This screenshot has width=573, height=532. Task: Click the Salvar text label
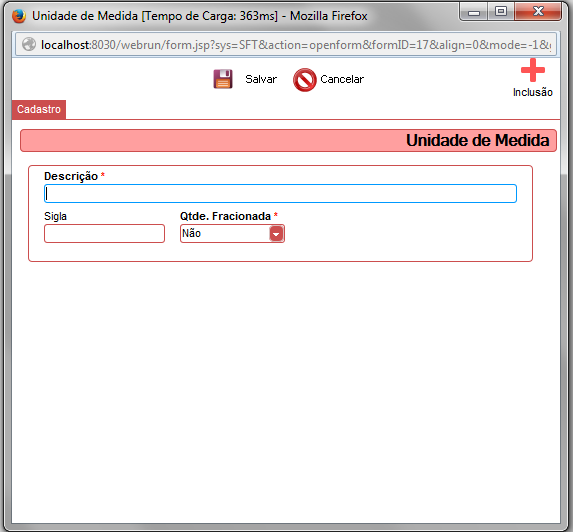(261, 79)
